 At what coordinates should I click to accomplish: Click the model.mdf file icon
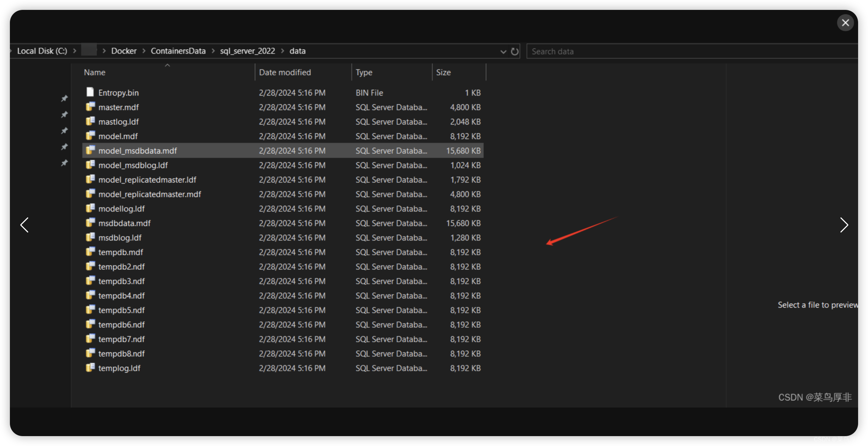click(90, 136)
